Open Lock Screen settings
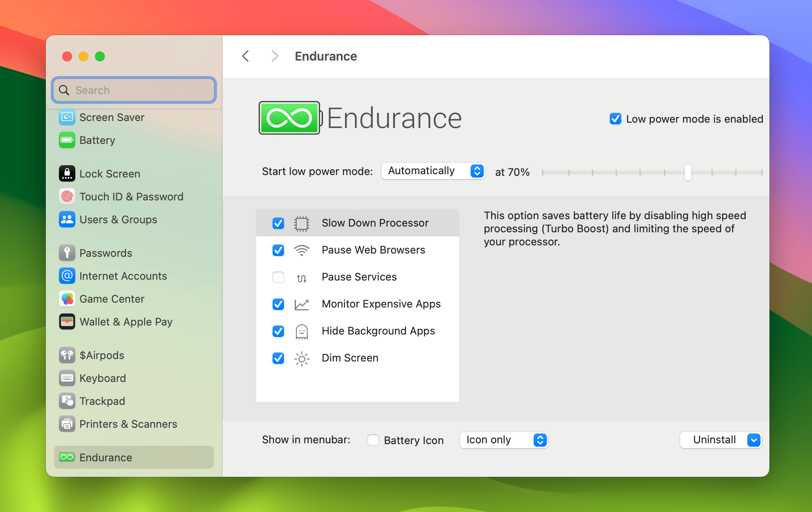Viewport: 812px width, 512px height. click(134, 174)
